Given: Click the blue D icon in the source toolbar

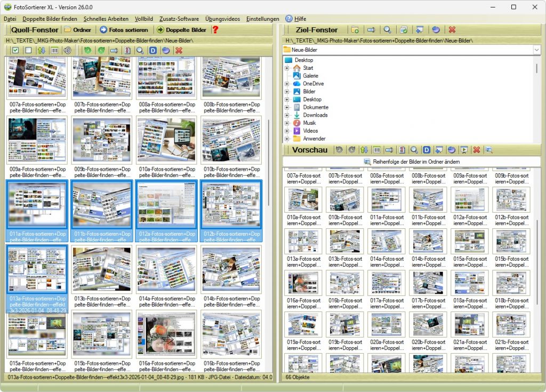Looking at the screenshot, I should pos(152,50).
